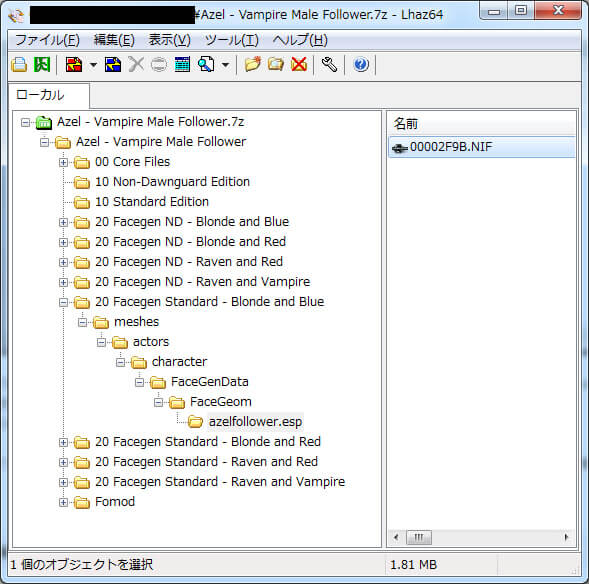
Task: Open settings with the wrench icon
Action: pyautogui.click(x=329, y=65)
